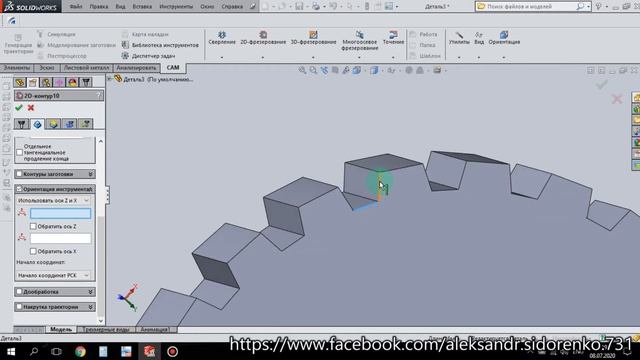Zoom to fit using the magnifier icon

(302, 70)
